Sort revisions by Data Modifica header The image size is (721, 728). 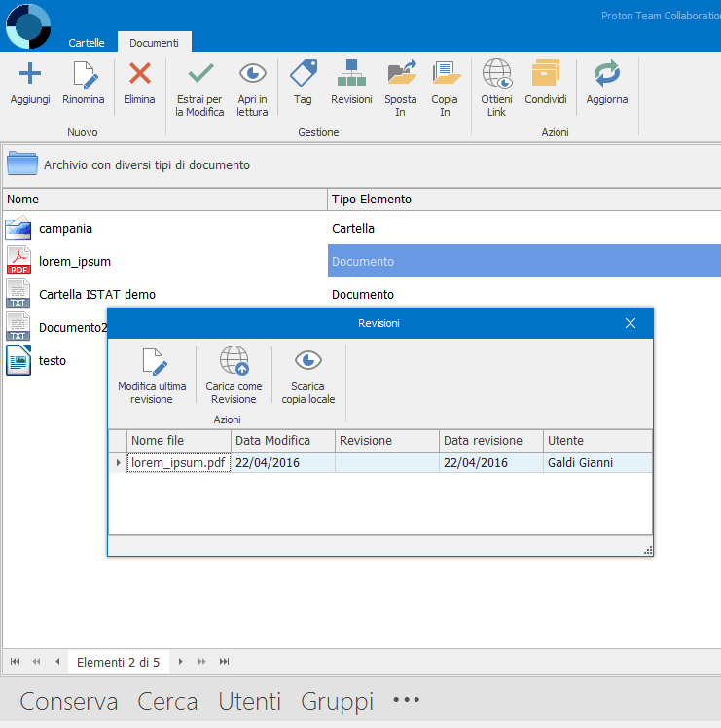click(x=283, y=440)
